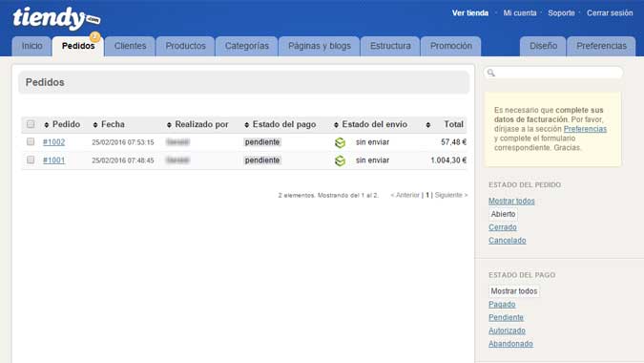Click the tiendy.com logo
Viewport: 644px width, 363px height.
[56, 18]
